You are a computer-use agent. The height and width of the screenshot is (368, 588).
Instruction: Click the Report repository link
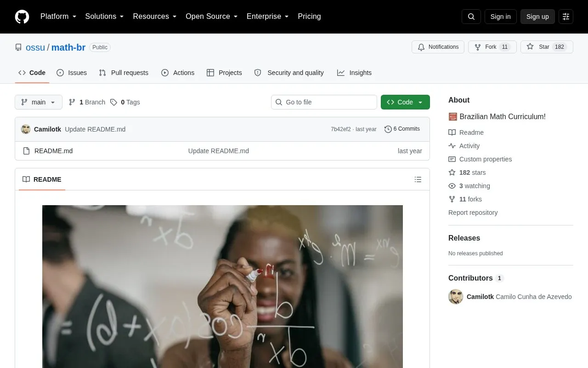473,213
